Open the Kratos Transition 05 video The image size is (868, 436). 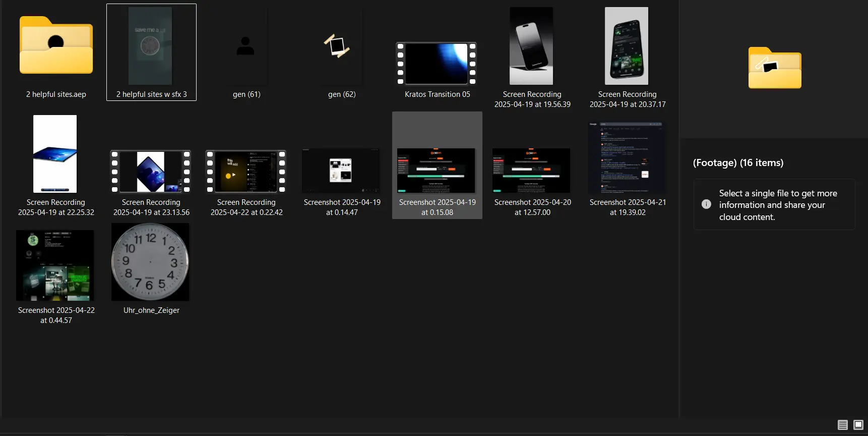437,64
